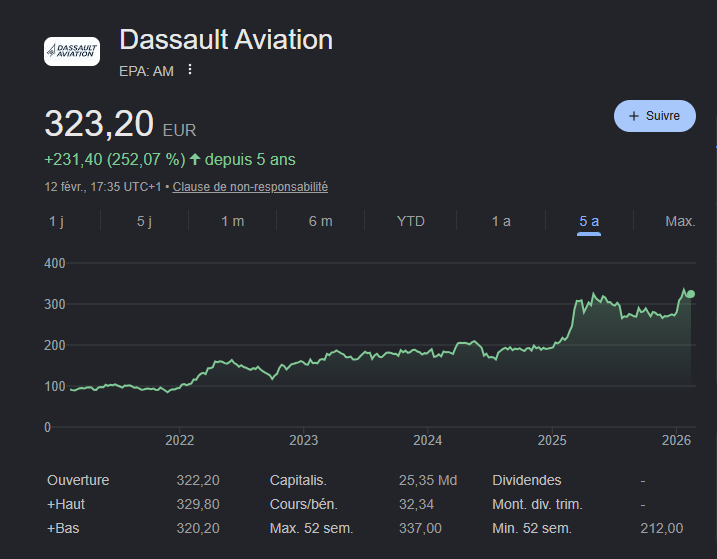This screenshot has height=559, width=717.
Task: Click the green up arrow indicator
Action: (x=195, y=159)
